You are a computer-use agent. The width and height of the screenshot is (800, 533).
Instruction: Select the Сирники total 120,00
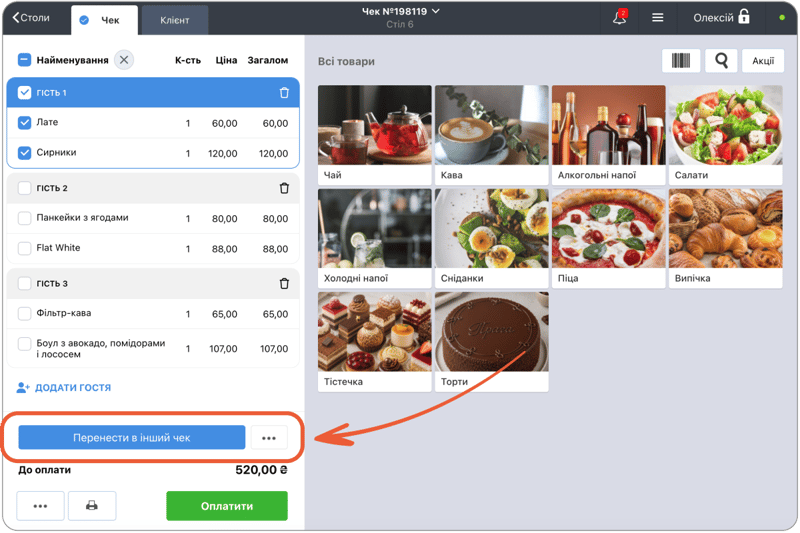point(273,154)
